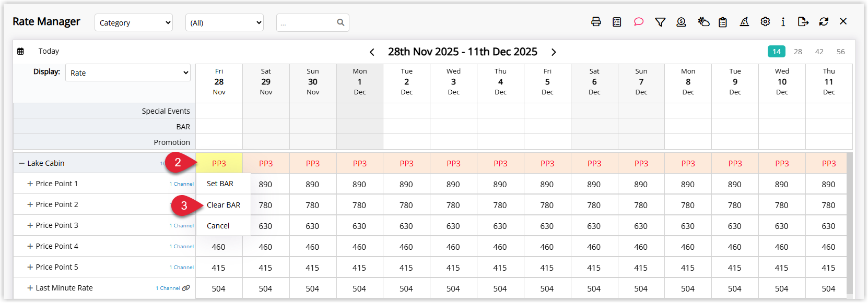Screen dimensions: 868x303
Task: Expand Price Point 5 row
Action: pos(30,267)
